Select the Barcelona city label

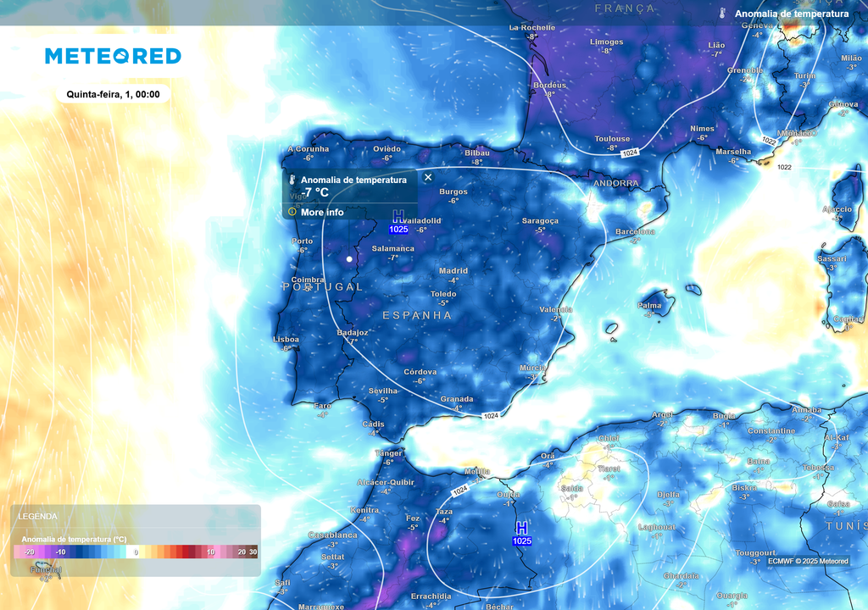(x=635, y=231)
